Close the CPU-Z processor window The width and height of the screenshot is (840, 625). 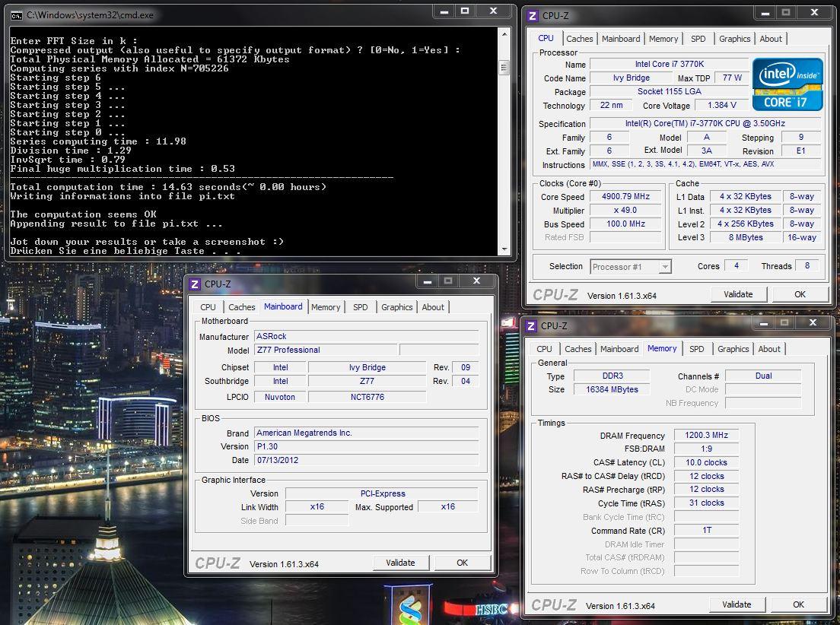coord(814,12)
